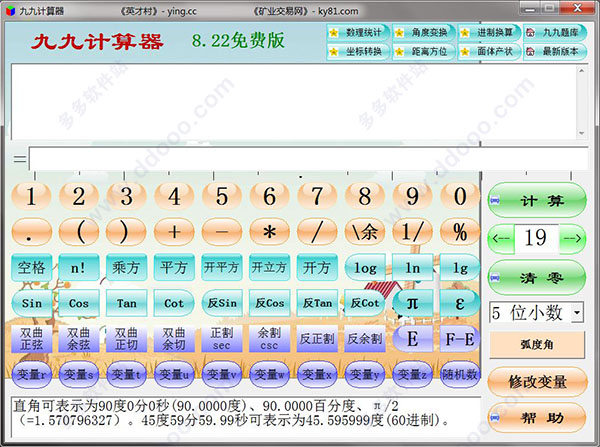Insert a space with 空格

click(31, 267)
